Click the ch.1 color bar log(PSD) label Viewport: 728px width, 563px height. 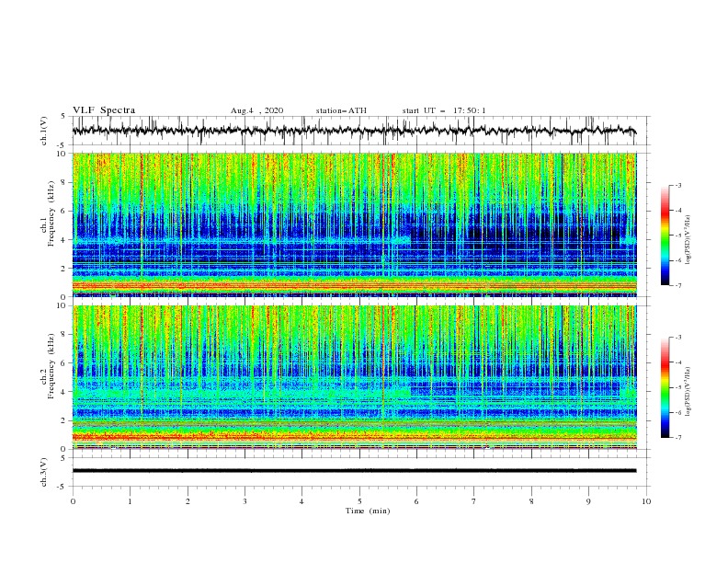[688, 240]
